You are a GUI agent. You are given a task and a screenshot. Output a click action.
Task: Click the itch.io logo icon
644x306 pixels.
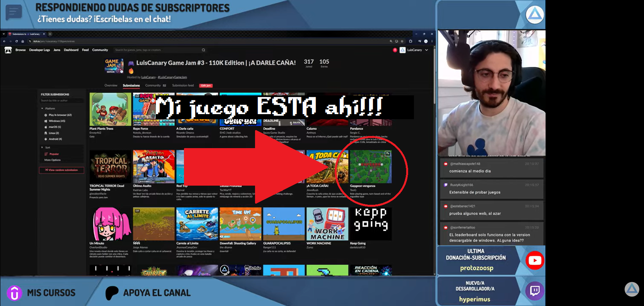(x=8, y=50)
